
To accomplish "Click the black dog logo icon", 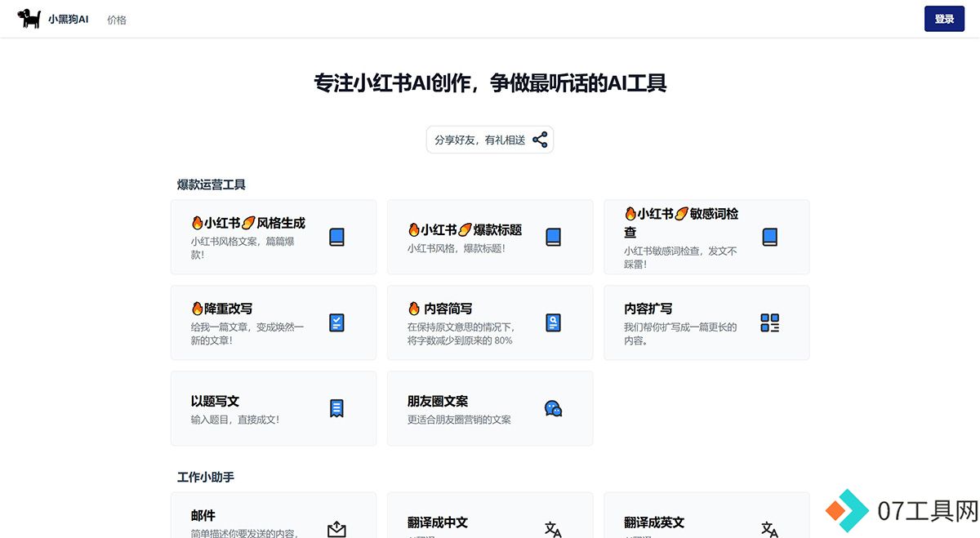I will click(x=30, y=18).
